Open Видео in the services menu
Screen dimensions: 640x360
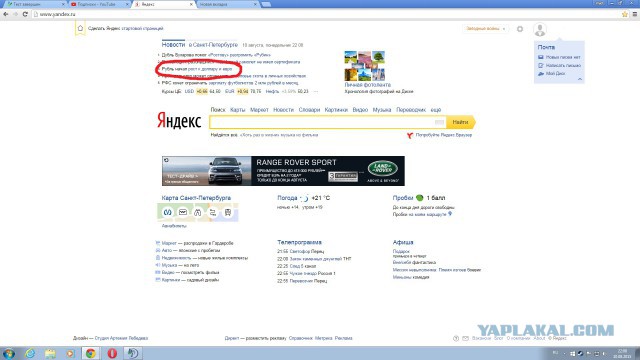(x=360, y=110)
